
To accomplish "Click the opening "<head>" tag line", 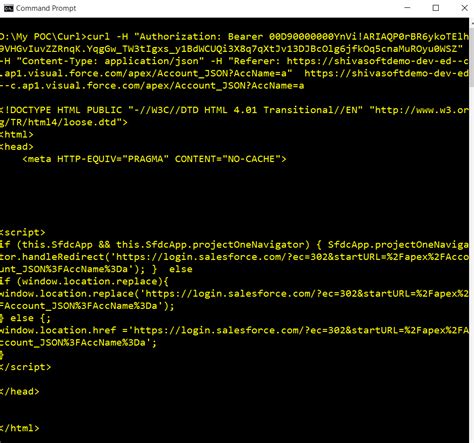I will (x=17, y=147).
